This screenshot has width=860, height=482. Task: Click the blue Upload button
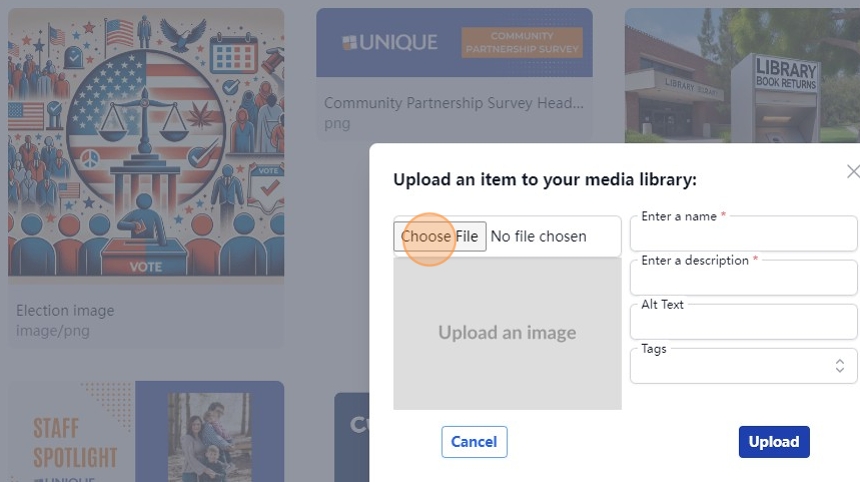pyautogui.click(x=773, y=442)
